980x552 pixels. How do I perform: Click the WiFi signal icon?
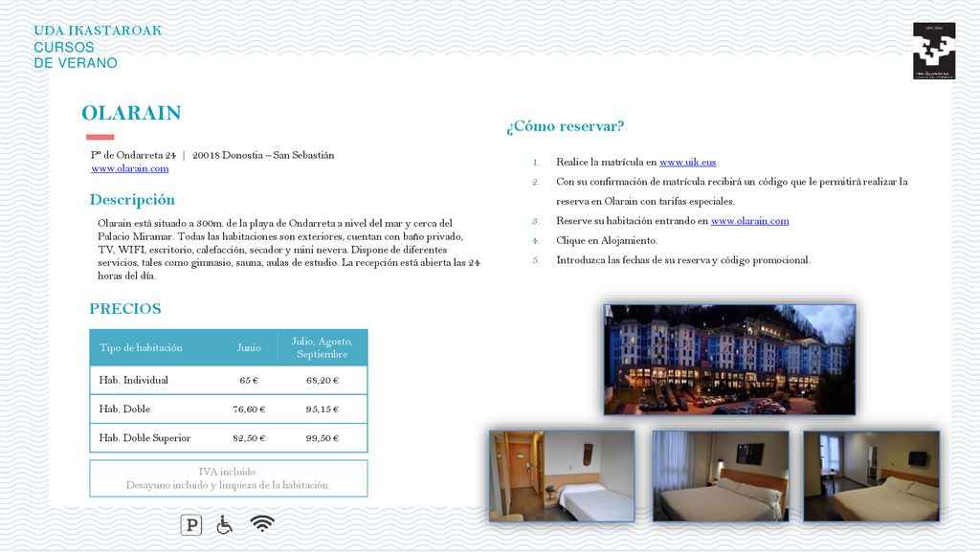tap(262, 523)
